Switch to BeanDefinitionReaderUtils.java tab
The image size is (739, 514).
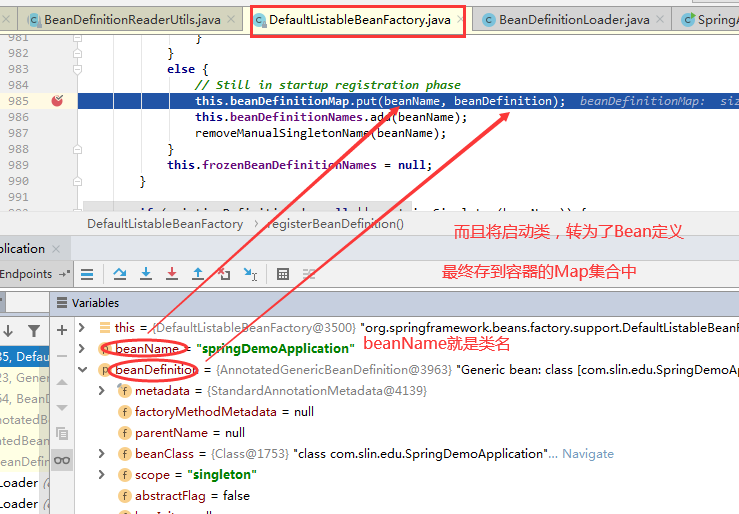point(132,20)
